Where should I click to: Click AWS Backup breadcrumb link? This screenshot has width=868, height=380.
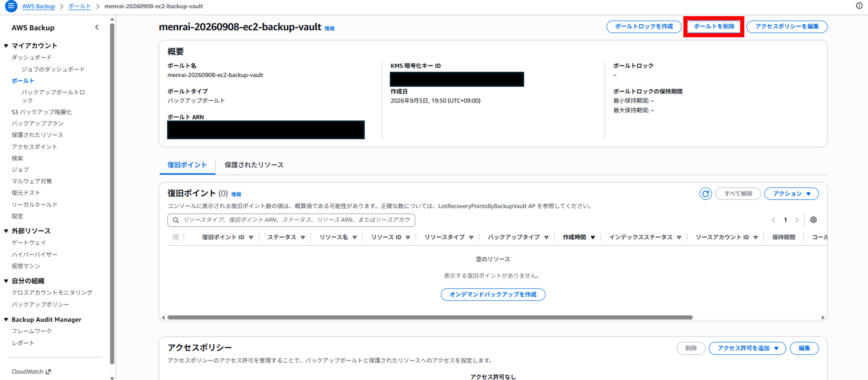click(38, 6)
